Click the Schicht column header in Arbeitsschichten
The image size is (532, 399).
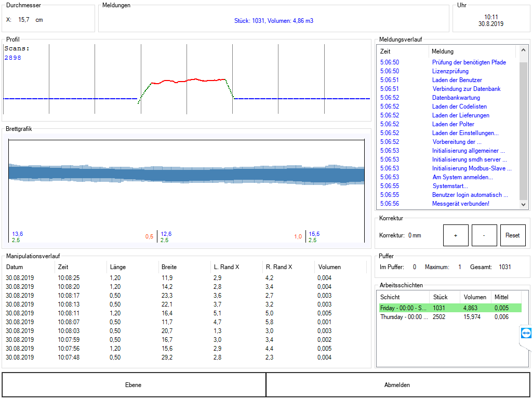tap(404, 297)
